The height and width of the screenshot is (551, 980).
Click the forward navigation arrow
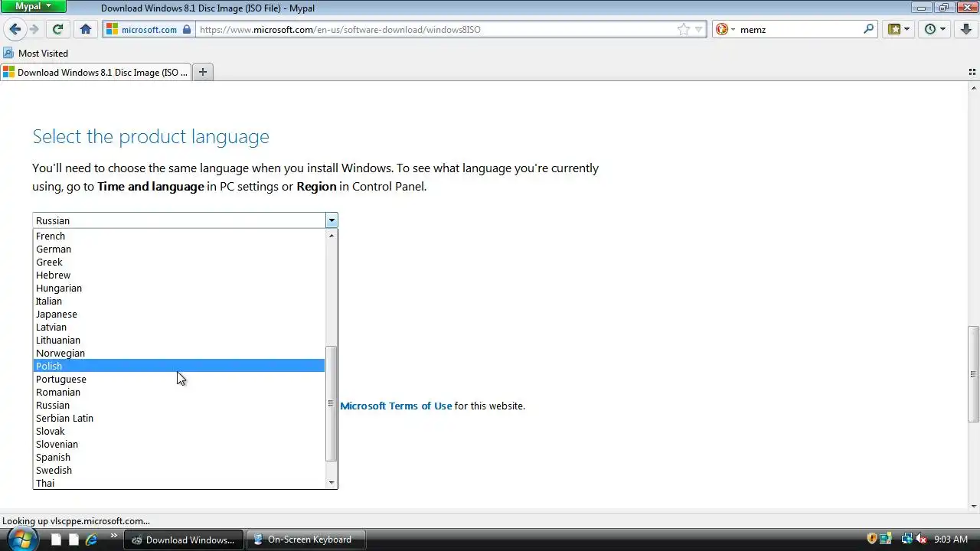point(34,29)
